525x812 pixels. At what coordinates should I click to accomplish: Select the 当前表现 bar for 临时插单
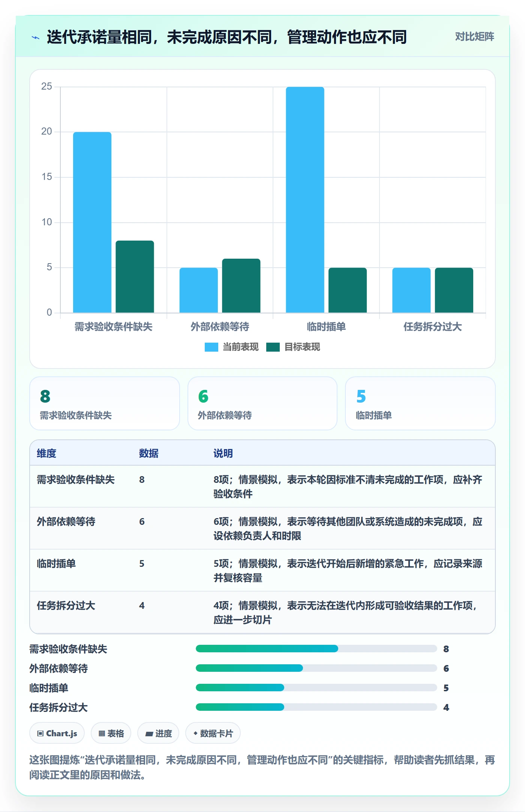pyautogui.click(x=305, y=200)
